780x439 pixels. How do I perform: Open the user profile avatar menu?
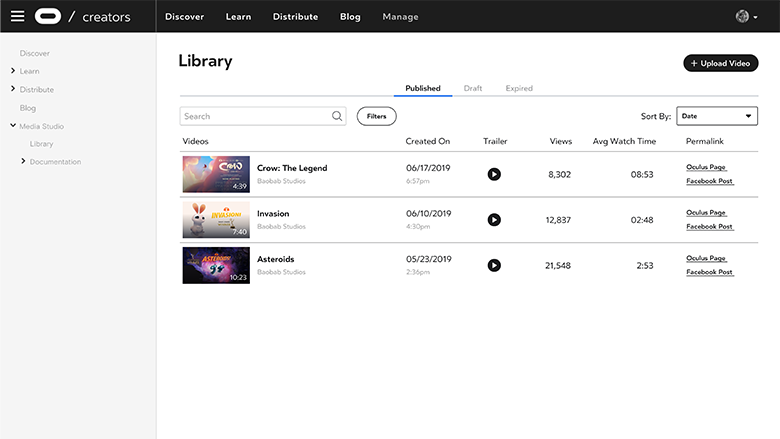tap(745, 16)
